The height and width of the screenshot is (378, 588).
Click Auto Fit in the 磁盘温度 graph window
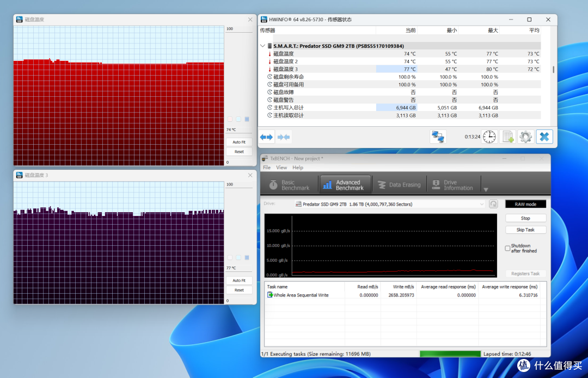(x=239, y=142)
